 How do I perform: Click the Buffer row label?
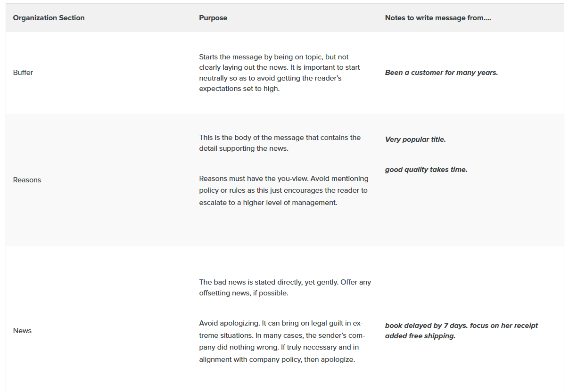coord(23,73)
